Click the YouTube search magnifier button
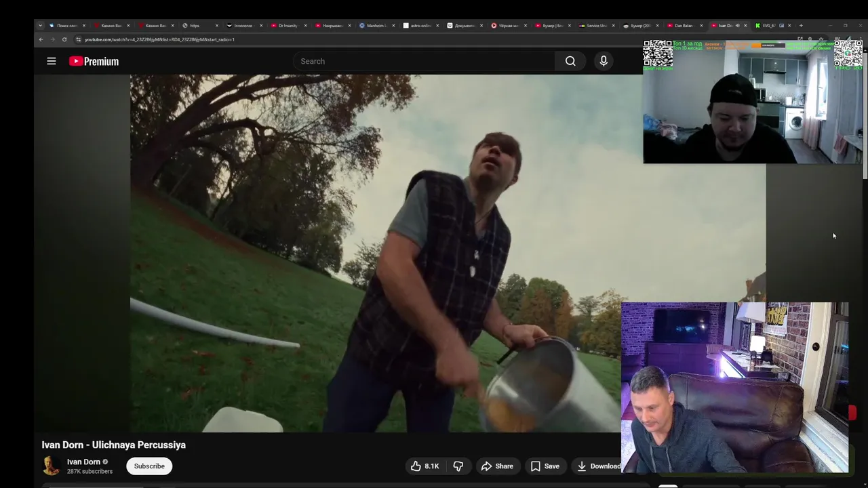Viewport: 868px width, 488px height. click(x=570, y=61)
